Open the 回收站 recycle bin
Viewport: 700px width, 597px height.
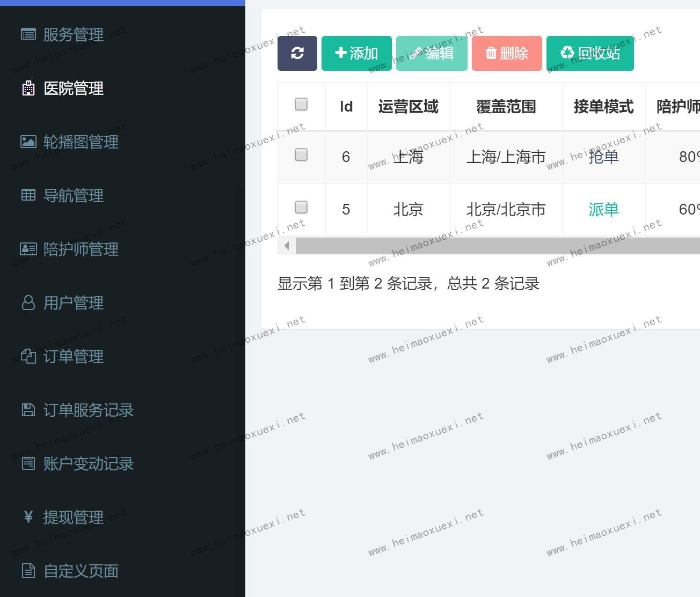pos(590,53)
